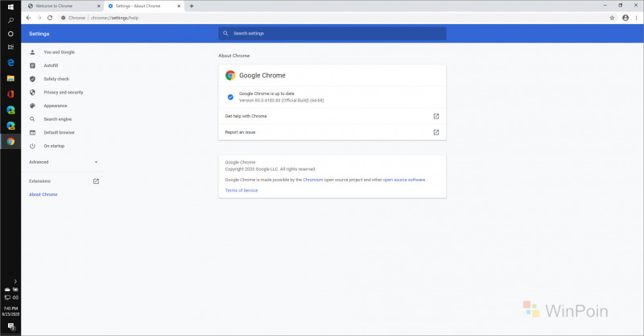Switch to the Welcome to Chrome tab

point(63,6)
